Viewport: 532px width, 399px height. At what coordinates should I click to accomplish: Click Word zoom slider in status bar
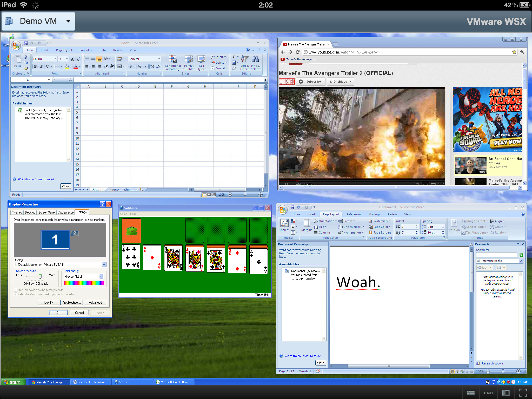[503, 371]
